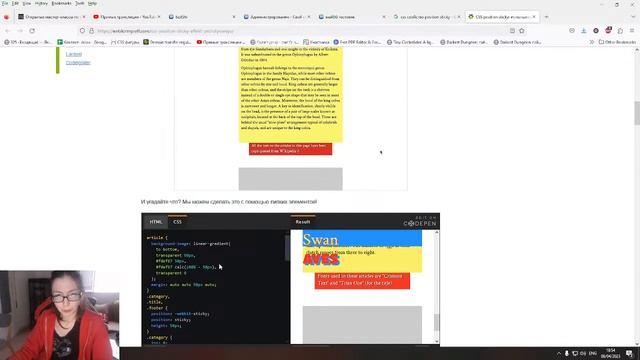Open Edit on CodePen logo link
This screenshot has height=360, width=640.
[x=420, y=221]
